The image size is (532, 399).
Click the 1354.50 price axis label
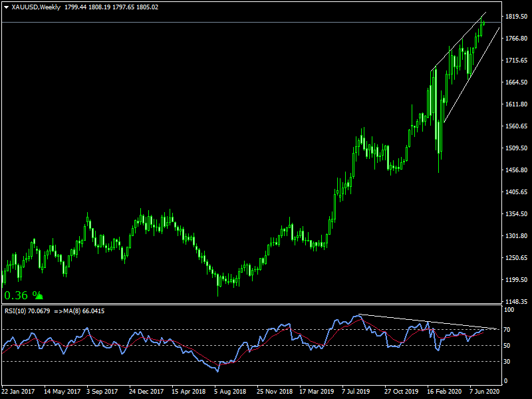click(x=516, y=213)
